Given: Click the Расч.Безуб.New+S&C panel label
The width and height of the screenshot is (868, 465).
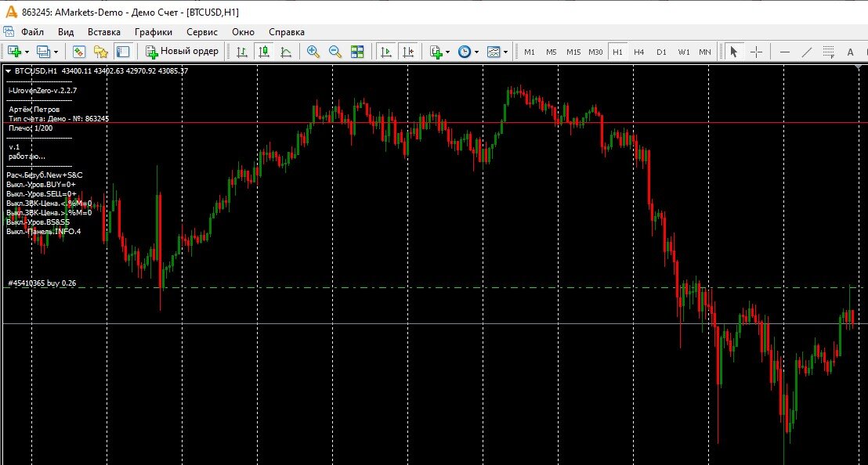Looking at the screenshot, I should click(x=45, y=175).
